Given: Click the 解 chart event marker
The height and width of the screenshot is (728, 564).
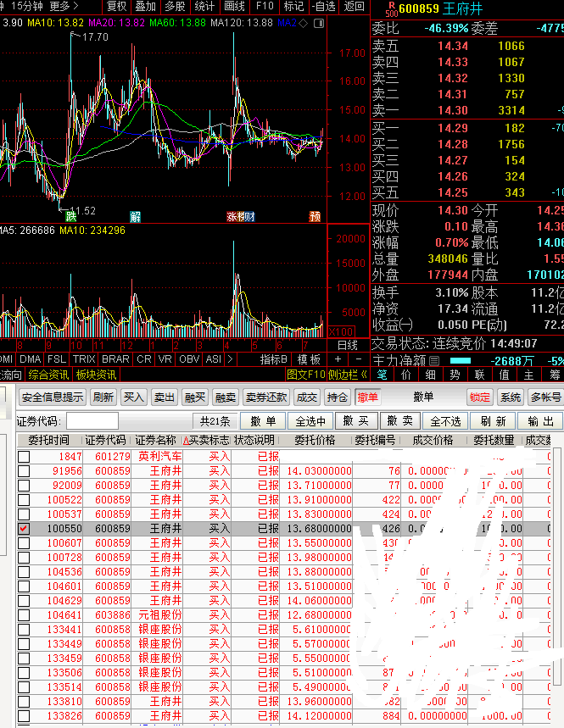Looking at the screenshot, I should (135, 216).
